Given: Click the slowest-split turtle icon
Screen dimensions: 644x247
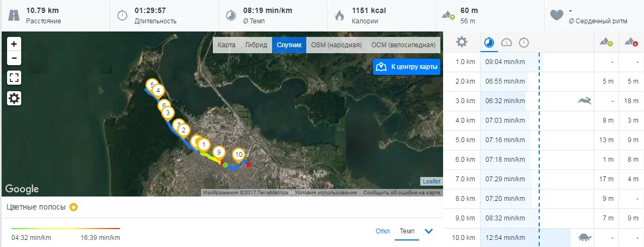Looking at the screenshot, I should click(584, 237).
